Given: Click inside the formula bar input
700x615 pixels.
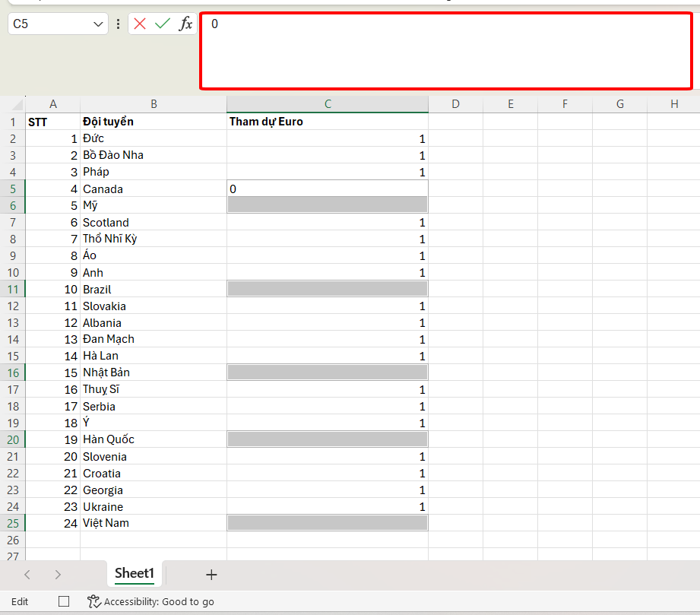Looking at the screenshot, I should pyautogui.click(x=446, y=50).
